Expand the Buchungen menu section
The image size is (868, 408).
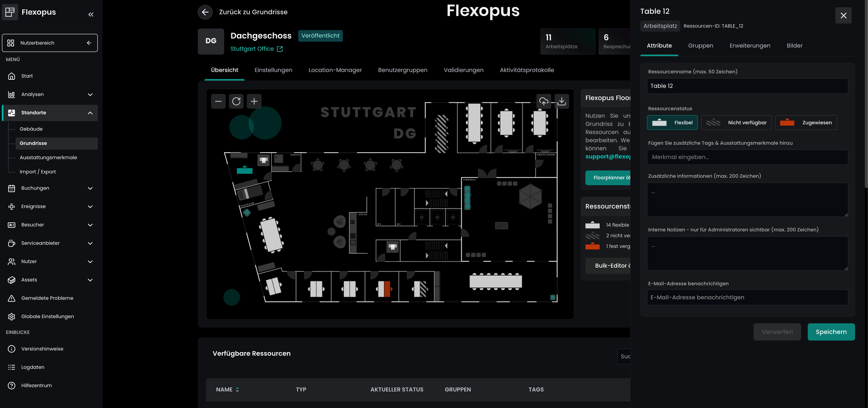pos(90,188)
